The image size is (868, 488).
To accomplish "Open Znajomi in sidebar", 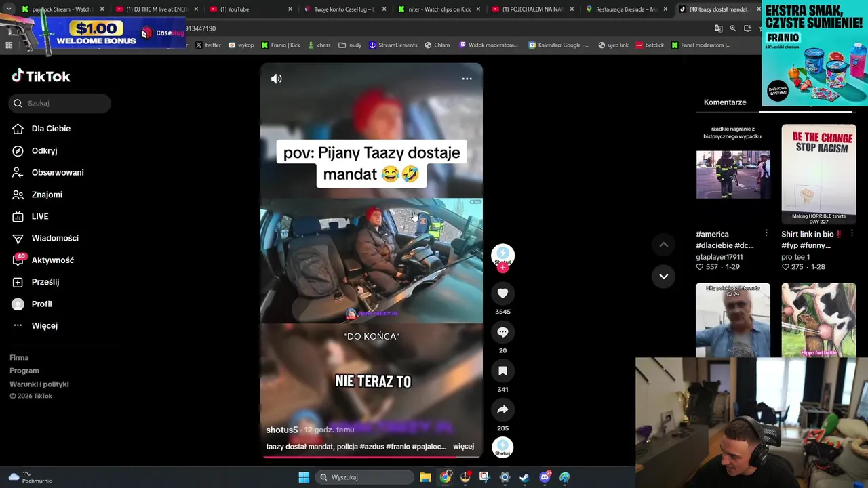I will (47, 195).
